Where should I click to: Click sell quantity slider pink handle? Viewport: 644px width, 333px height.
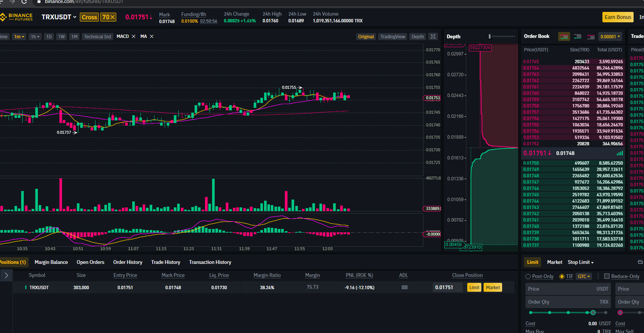[620, 312]
